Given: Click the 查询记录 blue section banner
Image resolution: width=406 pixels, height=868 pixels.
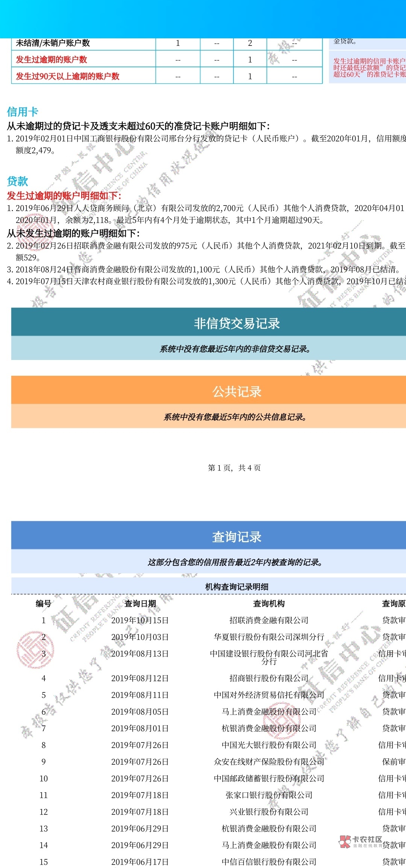Looking at the screenshot, I should click(237, 537).
